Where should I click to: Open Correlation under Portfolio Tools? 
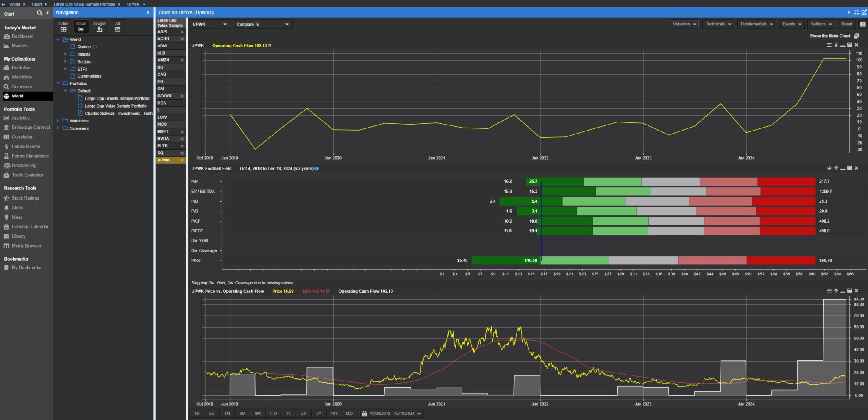click(x=22, y=137)
